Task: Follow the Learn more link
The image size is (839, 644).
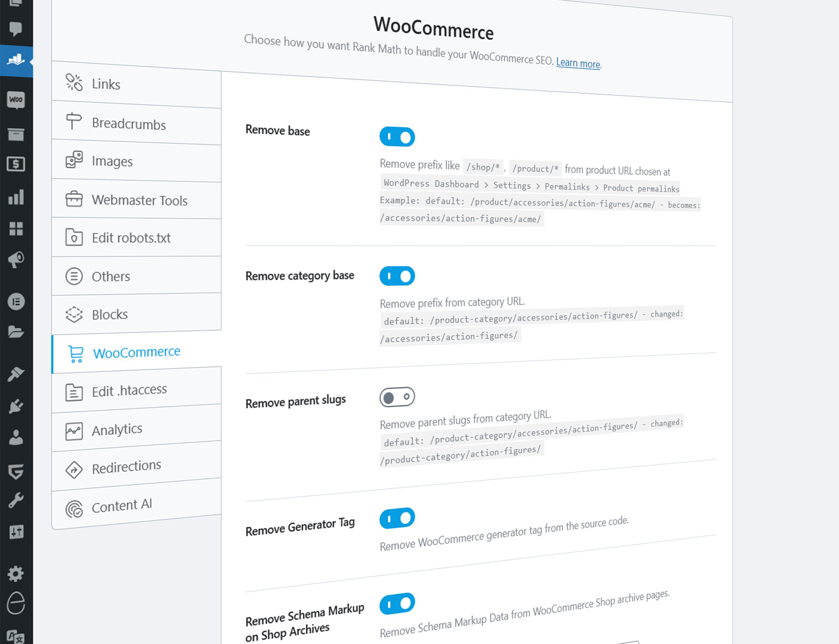Action: (x=577, y=63)
